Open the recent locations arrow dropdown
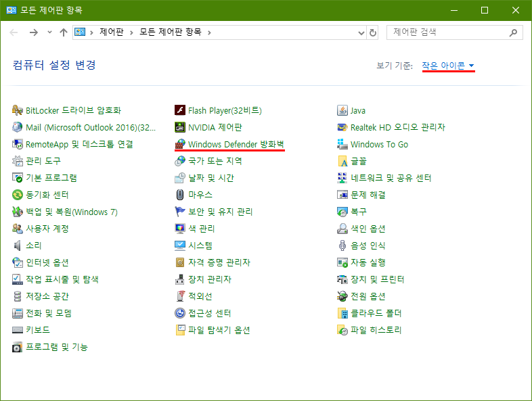The width and height of the screenshot is (532, 401). [x=49, y=32]
